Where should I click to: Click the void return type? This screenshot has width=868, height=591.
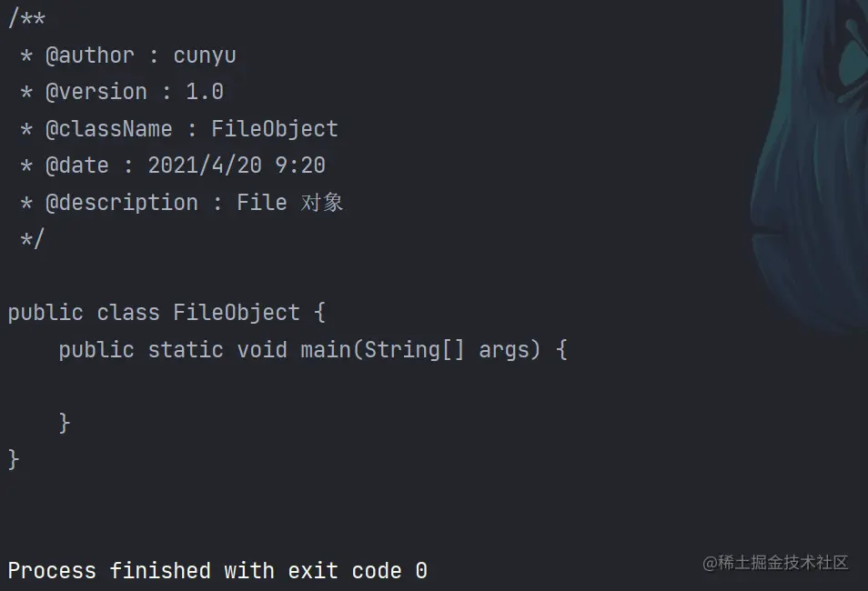pos(262,350)
